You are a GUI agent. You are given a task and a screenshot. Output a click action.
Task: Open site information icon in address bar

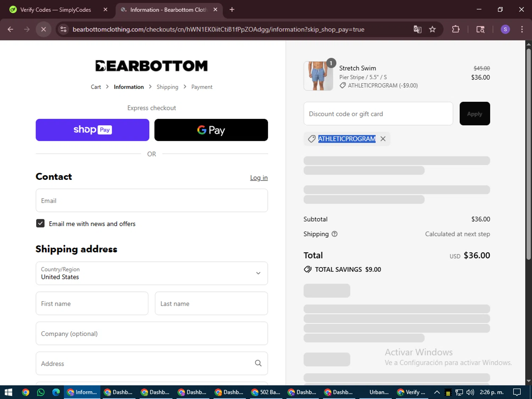[x=63, y=29]
